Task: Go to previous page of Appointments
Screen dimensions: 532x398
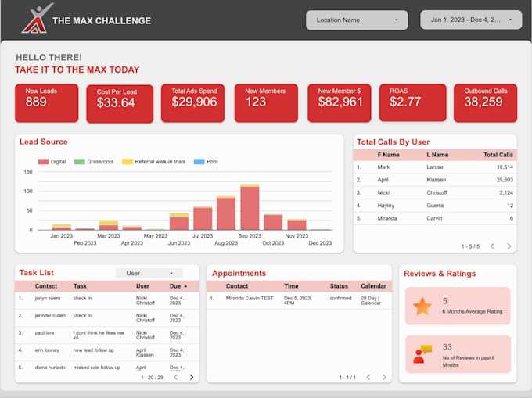Action: (368, 377)
